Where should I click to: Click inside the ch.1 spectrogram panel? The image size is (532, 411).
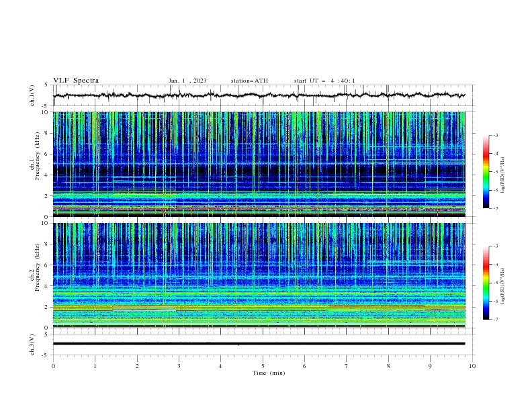coord(259,164)
